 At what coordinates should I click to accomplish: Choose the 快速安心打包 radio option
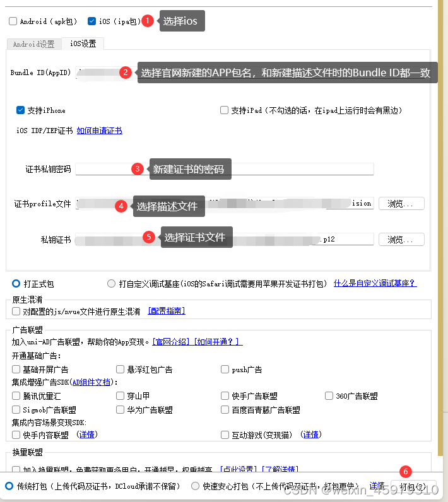coord(195,486)
